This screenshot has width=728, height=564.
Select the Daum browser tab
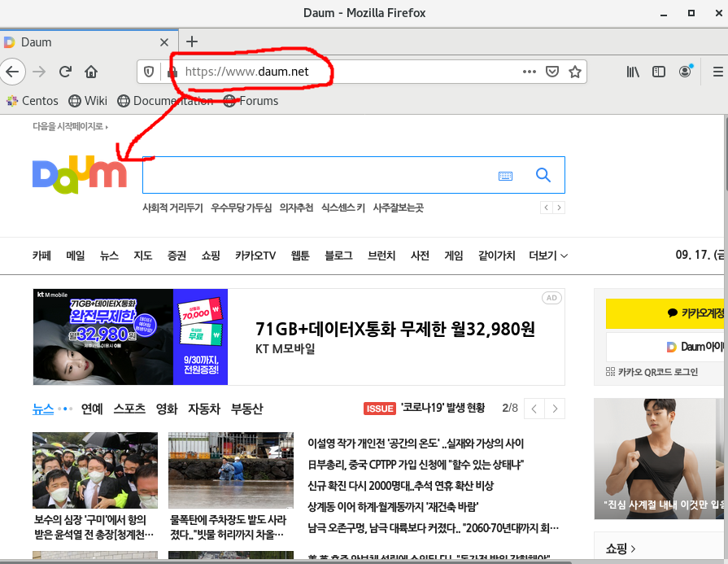[x=89, y=42]
